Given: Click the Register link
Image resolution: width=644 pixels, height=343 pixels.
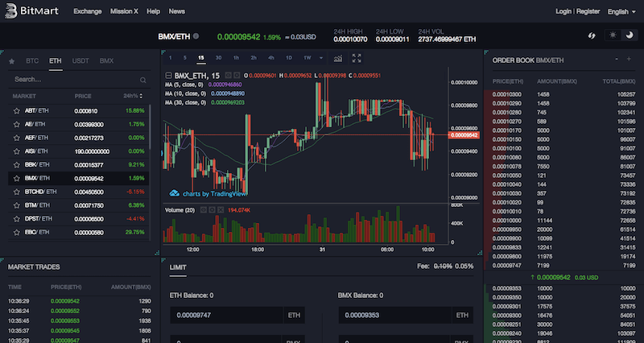Looking at the screenshot, I should (588, 11).
